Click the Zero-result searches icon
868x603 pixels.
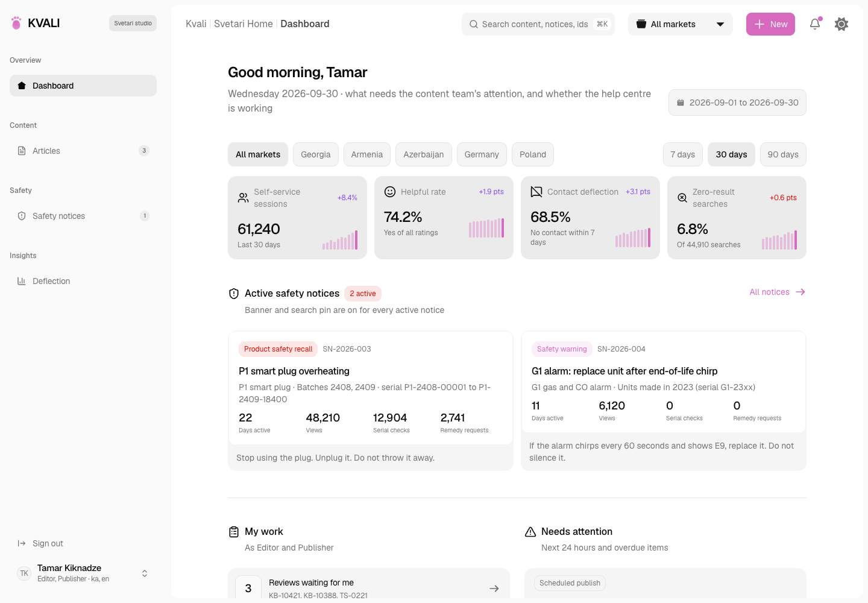click(x=682, y=198)
